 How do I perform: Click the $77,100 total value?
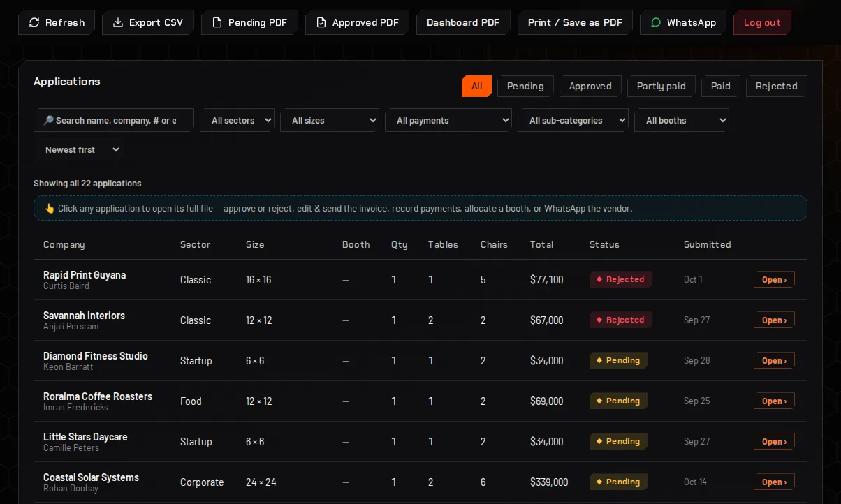pos(546,280)
